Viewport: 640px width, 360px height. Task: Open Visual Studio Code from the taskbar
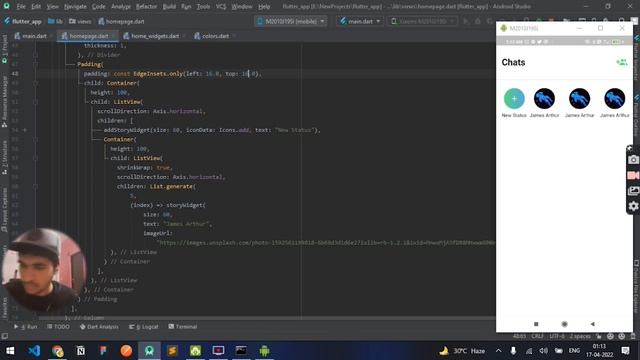[34, 351]
